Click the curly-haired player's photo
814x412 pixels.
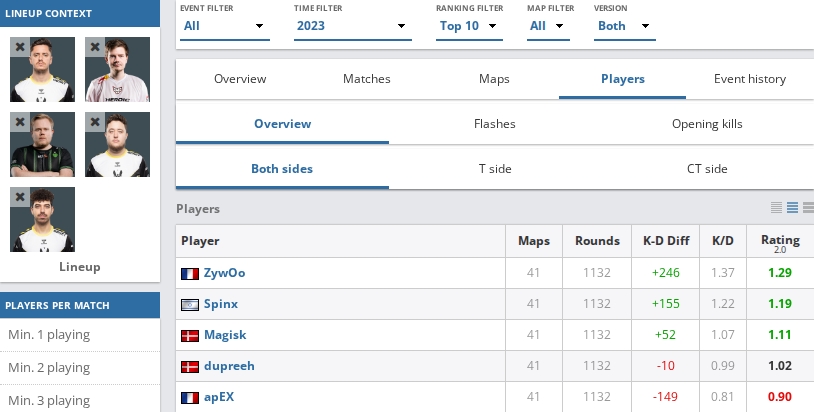tap(43, 220)
